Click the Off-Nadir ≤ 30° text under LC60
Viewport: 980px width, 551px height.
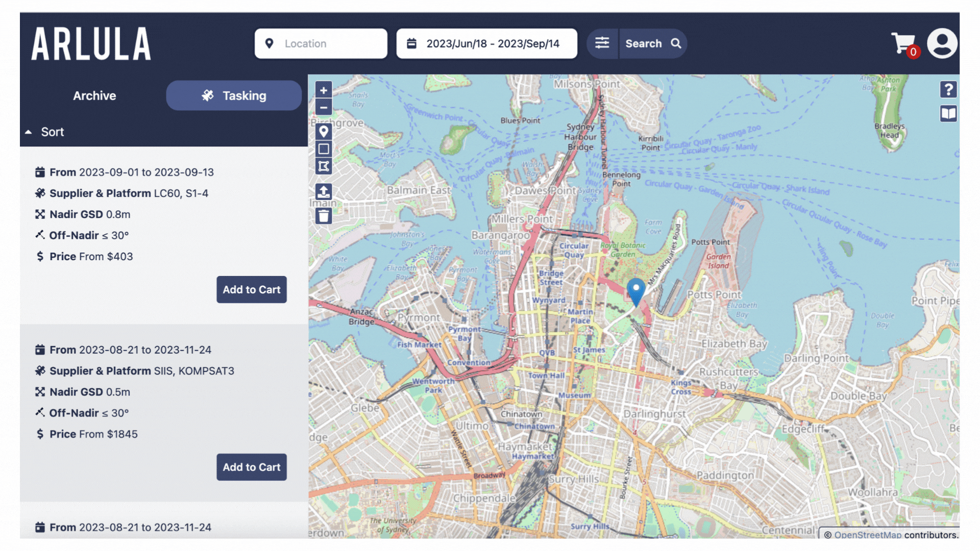tap(89, 236)
